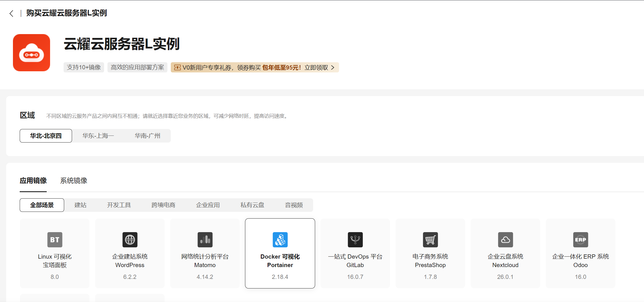Click the 支持10+镜像 tag
The width and height of the screenshot is (644, 302).
pos(84,67)
